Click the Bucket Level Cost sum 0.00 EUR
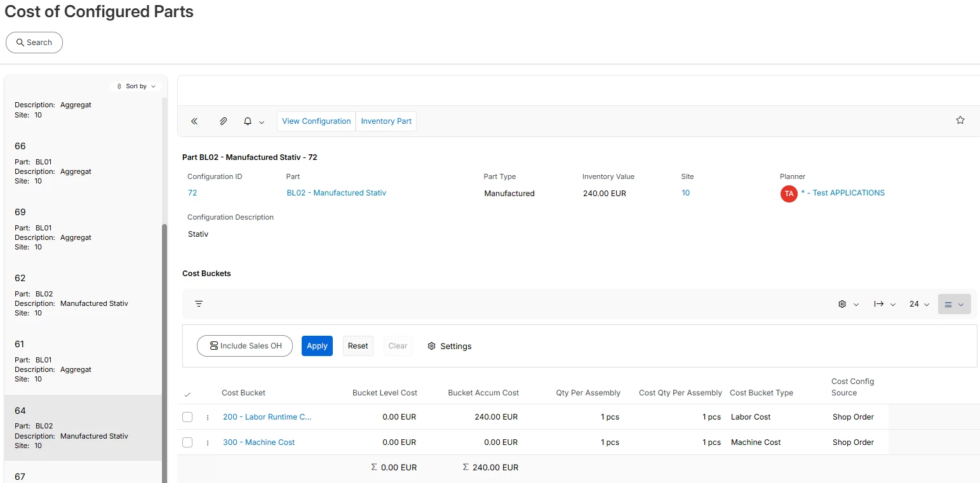980x483 pixels. [x=394, y=468]
